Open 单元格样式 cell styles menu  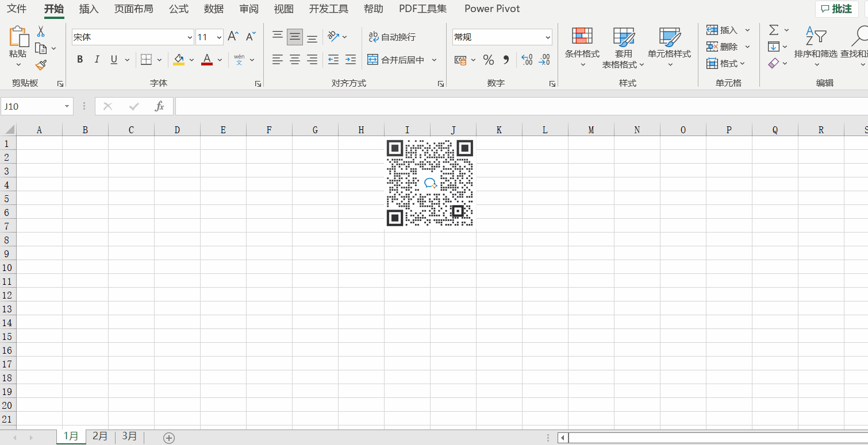pos(670,48)
